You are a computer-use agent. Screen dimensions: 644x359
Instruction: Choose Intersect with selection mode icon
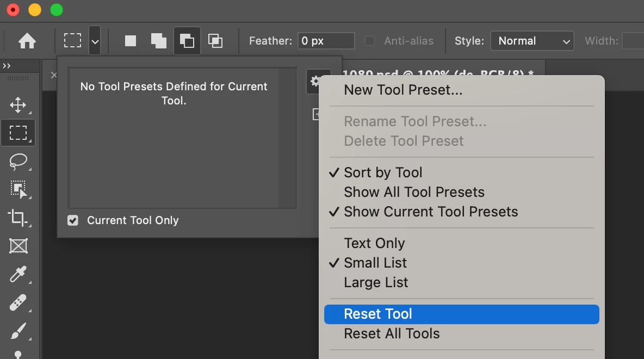(x=215, y=41)
